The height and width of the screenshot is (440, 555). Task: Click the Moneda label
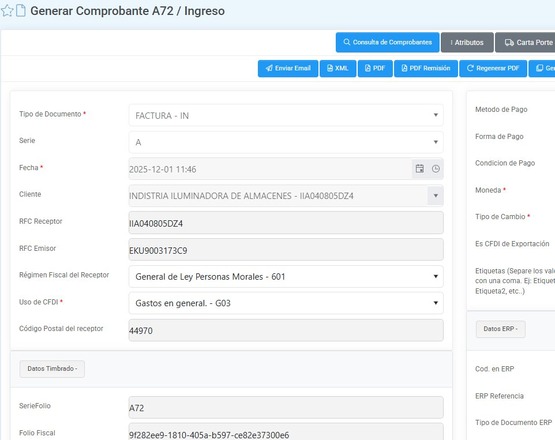point(488,190)
